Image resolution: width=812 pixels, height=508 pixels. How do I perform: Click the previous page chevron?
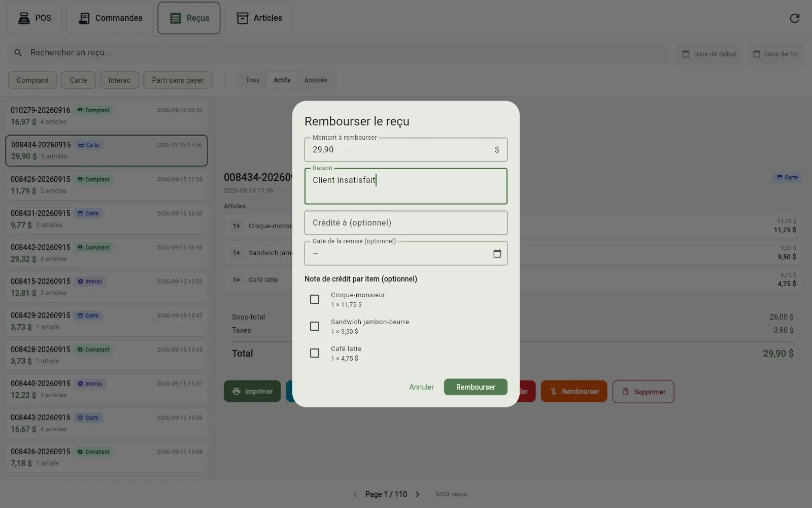coord(355,494)
